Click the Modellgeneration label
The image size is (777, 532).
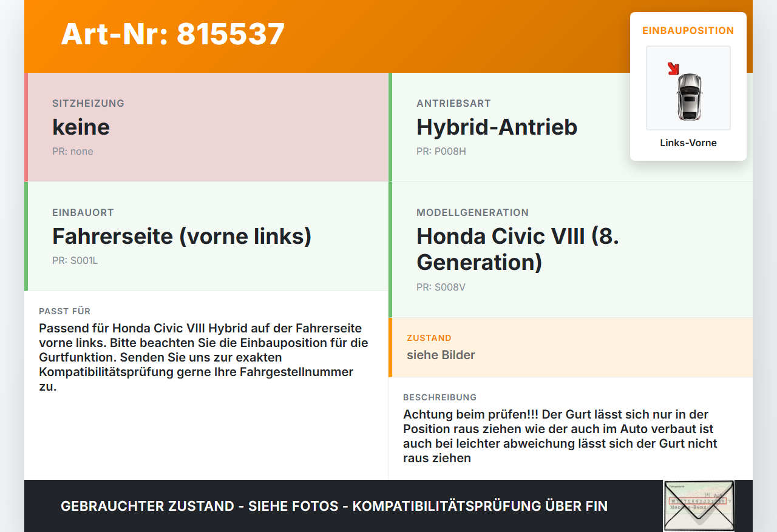(x=472, y=212)
